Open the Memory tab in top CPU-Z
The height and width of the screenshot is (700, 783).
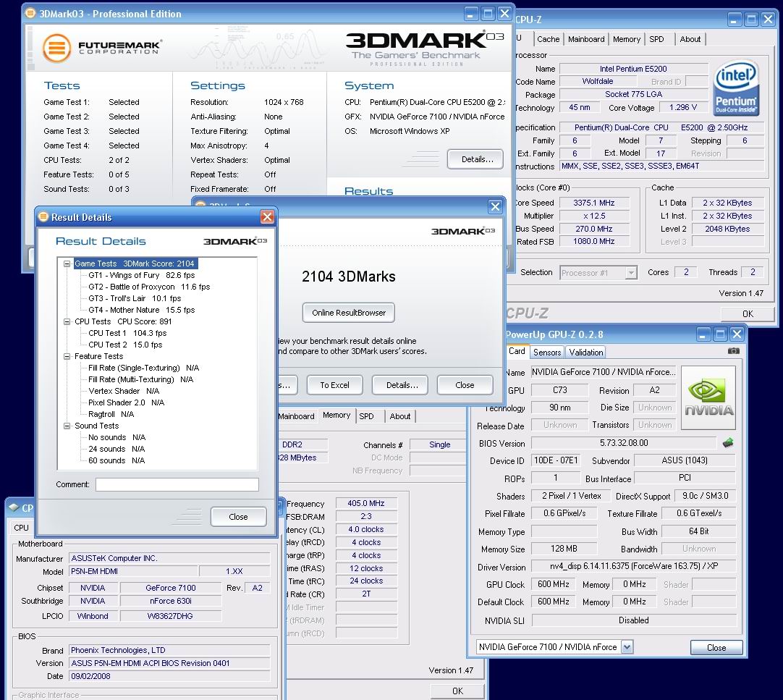(626, 39)
